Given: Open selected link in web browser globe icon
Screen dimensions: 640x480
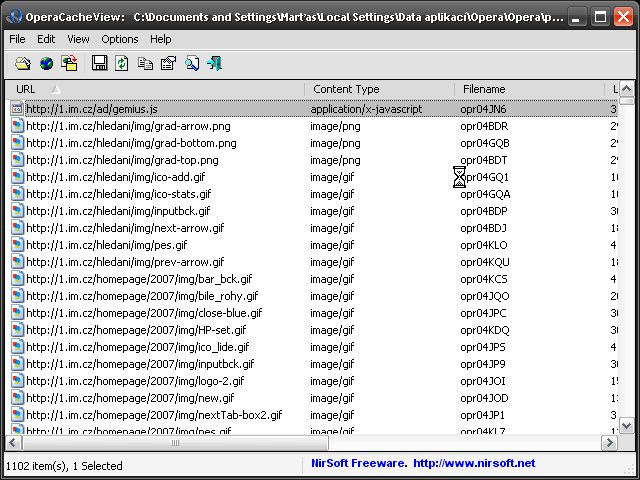Looking at the screenshot, I should pos(47,63).
